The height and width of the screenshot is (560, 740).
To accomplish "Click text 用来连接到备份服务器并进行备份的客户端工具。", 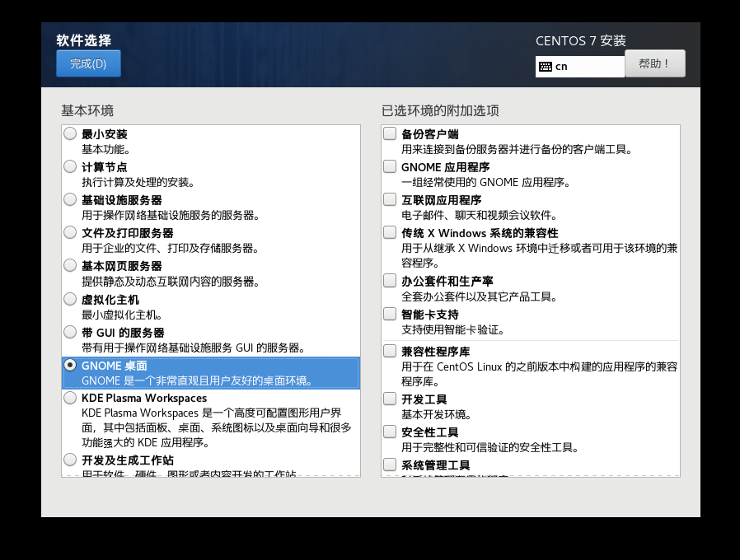I will 517,150.
